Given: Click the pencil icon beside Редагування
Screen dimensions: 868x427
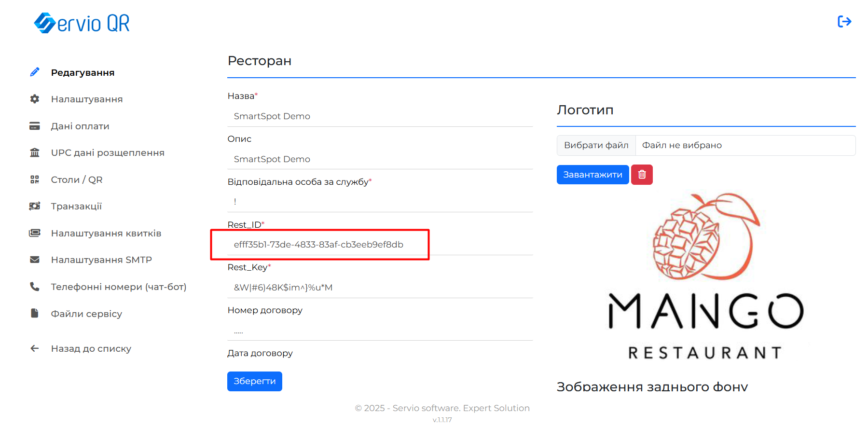Looking at the screenshot, I should coord(35,72).
